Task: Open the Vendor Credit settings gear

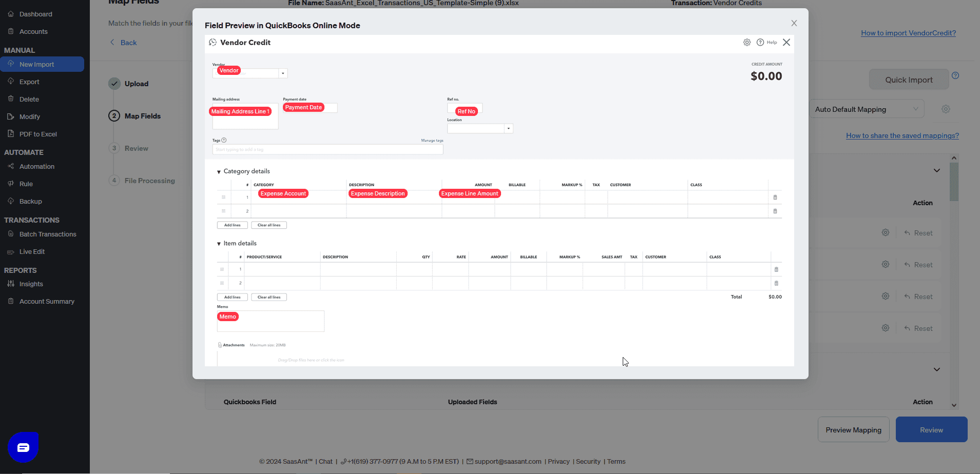Action: coord(747,42)
